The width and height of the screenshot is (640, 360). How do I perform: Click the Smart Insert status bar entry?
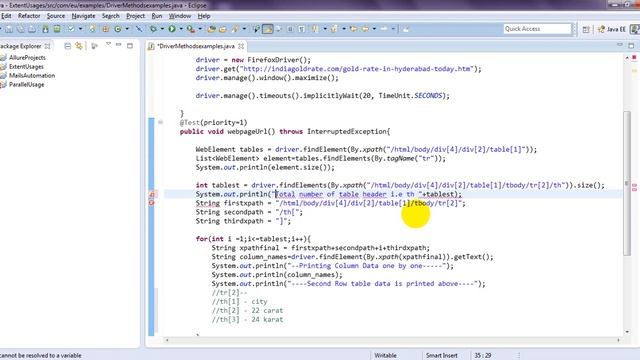click(x=442, y=356)
